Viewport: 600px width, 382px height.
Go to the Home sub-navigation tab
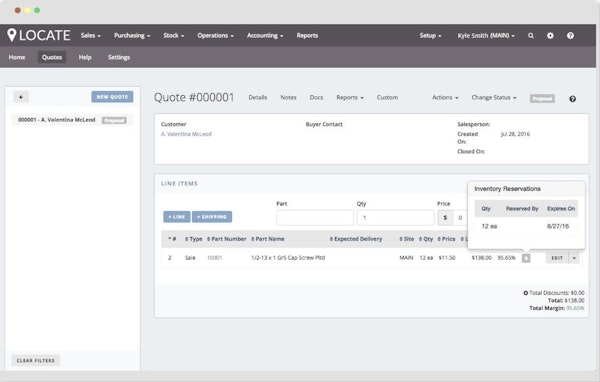(17, 57)
